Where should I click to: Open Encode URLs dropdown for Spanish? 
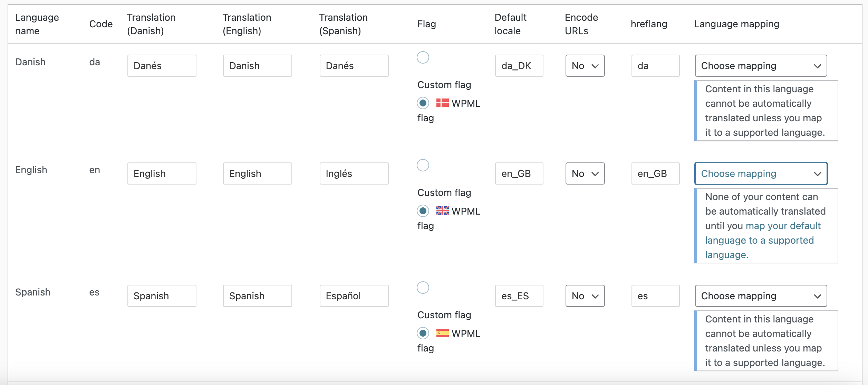click(585, 296)
